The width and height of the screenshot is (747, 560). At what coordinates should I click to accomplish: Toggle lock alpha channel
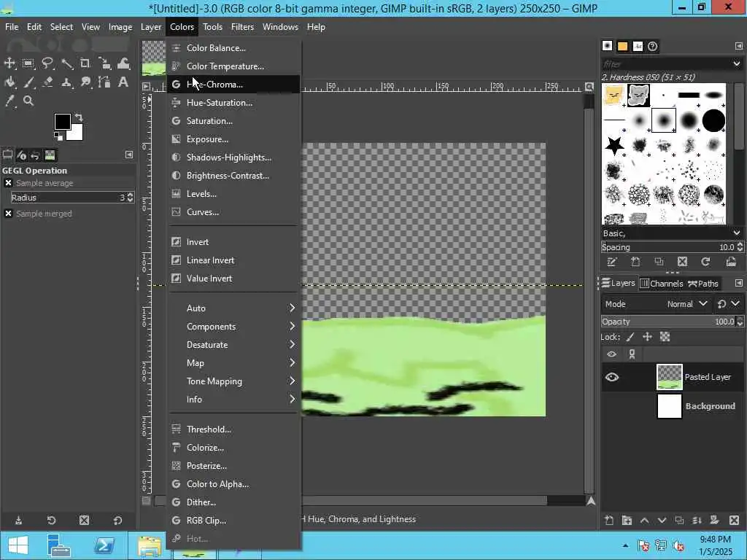[665, 337]
